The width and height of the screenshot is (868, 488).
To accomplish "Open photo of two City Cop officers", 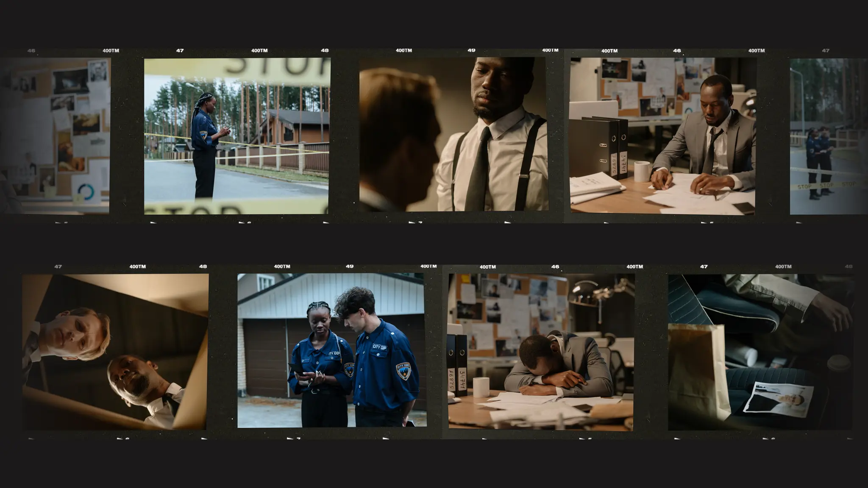I will point(331,350).
